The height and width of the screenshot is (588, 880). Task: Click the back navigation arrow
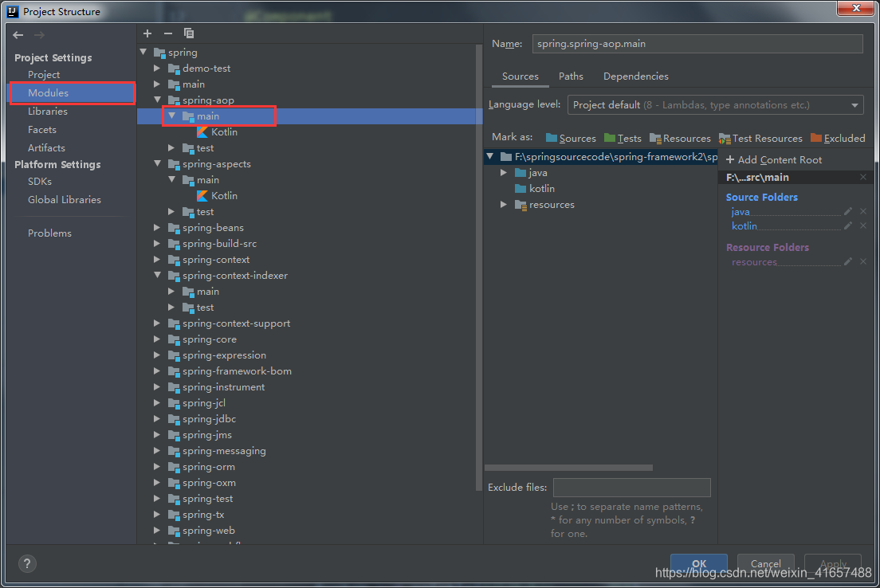click(18, 35)
